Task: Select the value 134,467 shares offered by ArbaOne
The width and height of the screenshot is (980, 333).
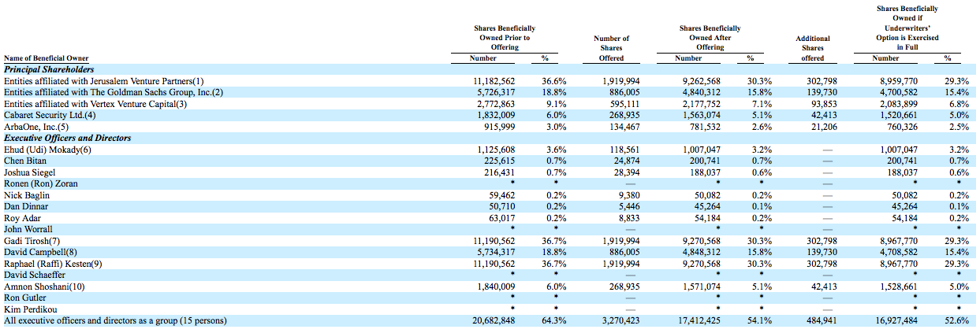Action: [x=624, y=127]
